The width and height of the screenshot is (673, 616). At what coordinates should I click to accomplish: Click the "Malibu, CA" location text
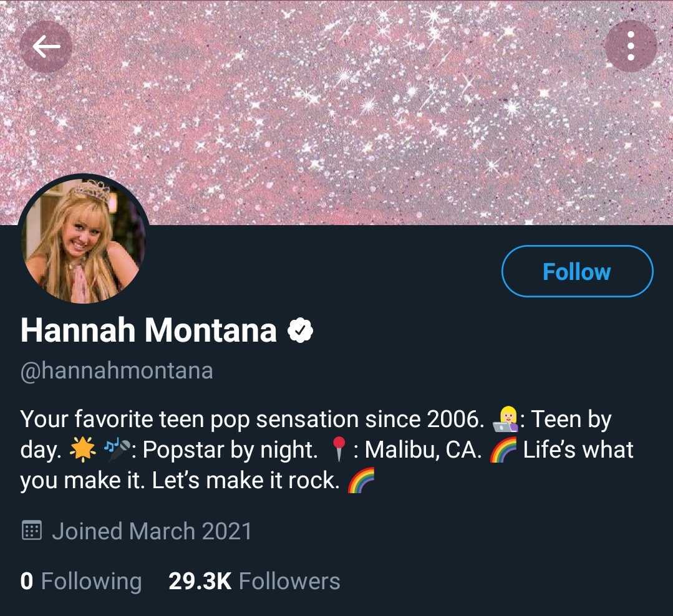click(x=423, y=450)
